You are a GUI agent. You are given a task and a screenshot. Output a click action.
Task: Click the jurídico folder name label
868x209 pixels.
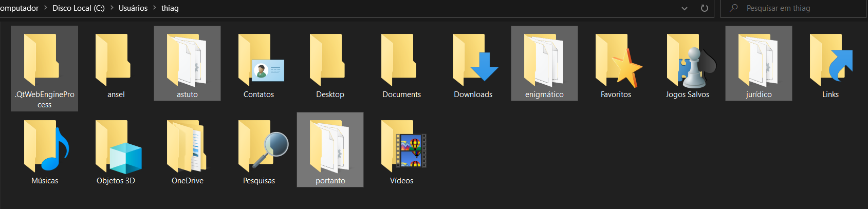(759, 94)
